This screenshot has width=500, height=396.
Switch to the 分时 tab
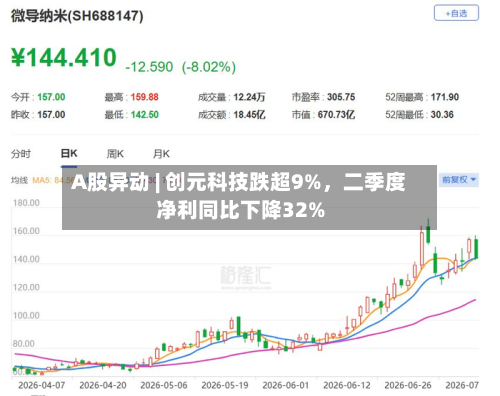[x=21, y=154]
